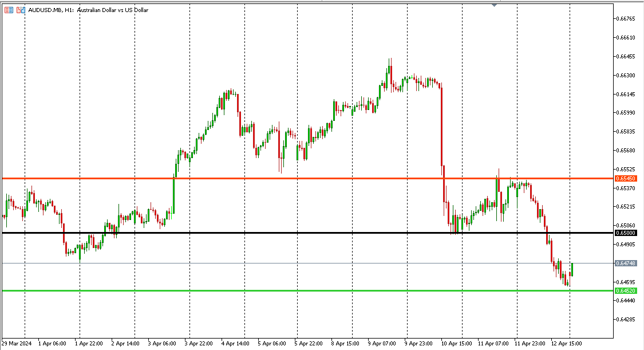Click the 3 Apr 22:00 time label
Screen dimensions: 644x350
[199, 344]
